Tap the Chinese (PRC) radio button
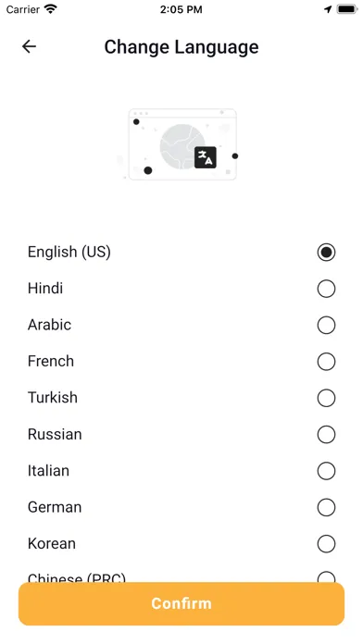The image size is (363, 644). click(x=326, y=576)
